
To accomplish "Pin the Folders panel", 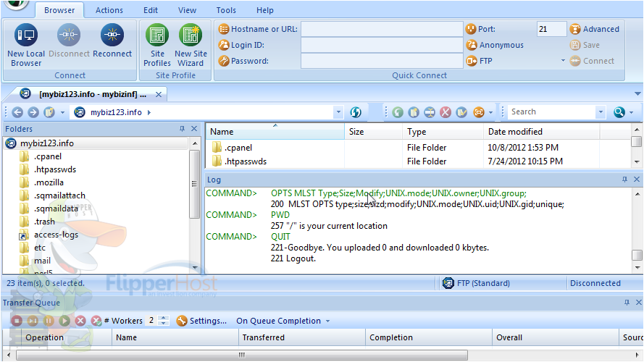I will [182, 129].
